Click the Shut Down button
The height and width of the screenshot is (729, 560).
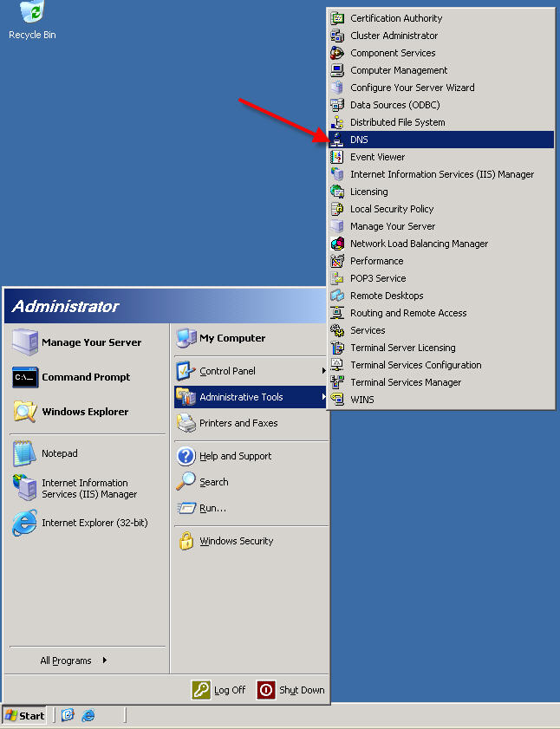click(290, 690)
